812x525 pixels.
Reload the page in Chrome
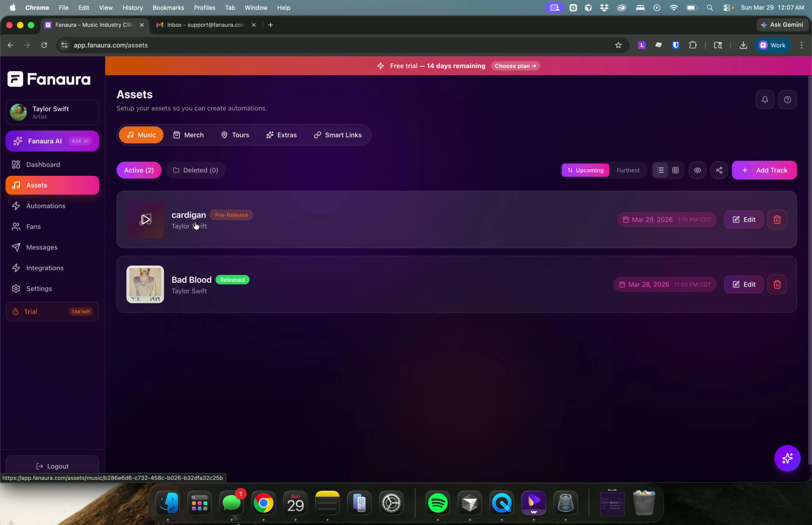pyautogui.click(x=44, y=45)
